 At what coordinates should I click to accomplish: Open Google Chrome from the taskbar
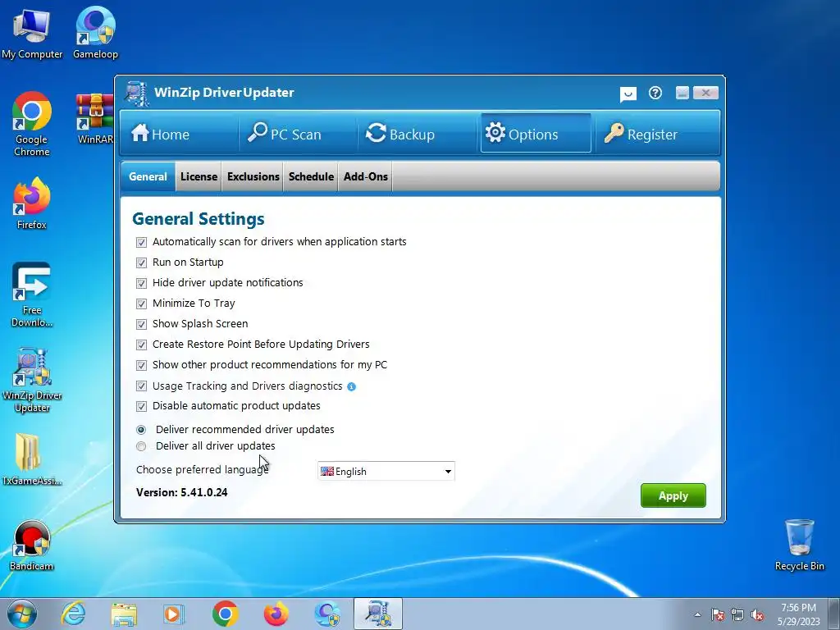point(225,614)
